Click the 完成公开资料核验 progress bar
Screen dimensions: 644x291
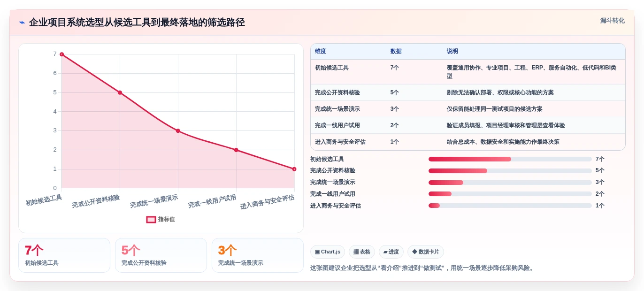(x=510, y=171)
